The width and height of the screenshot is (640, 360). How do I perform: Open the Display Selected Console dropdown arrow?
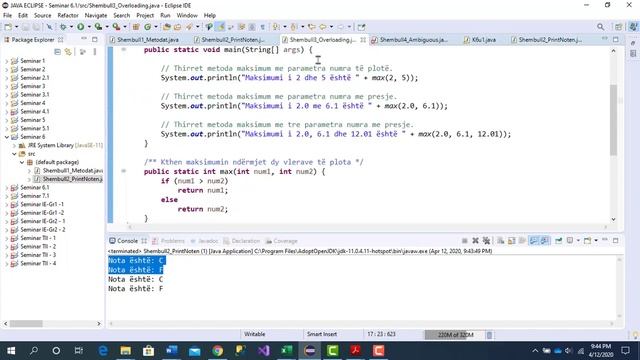click(x=578, y=241)
